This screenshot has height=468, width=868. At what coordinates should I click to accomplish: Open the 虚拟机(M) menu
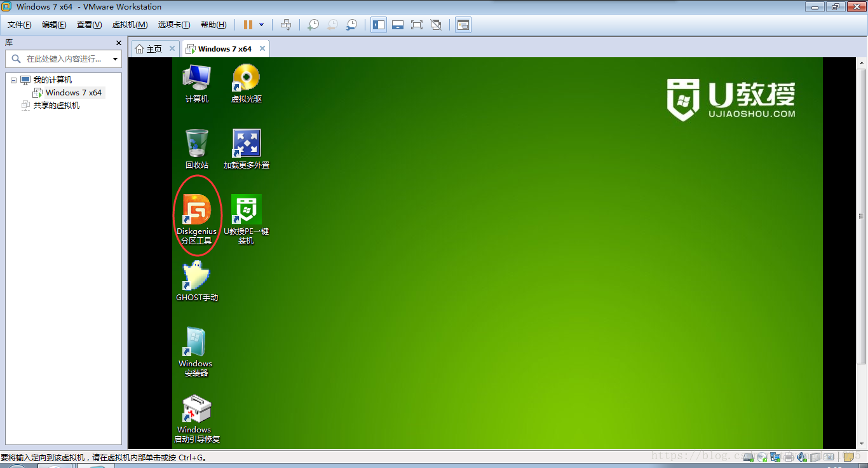pos(130,25)
